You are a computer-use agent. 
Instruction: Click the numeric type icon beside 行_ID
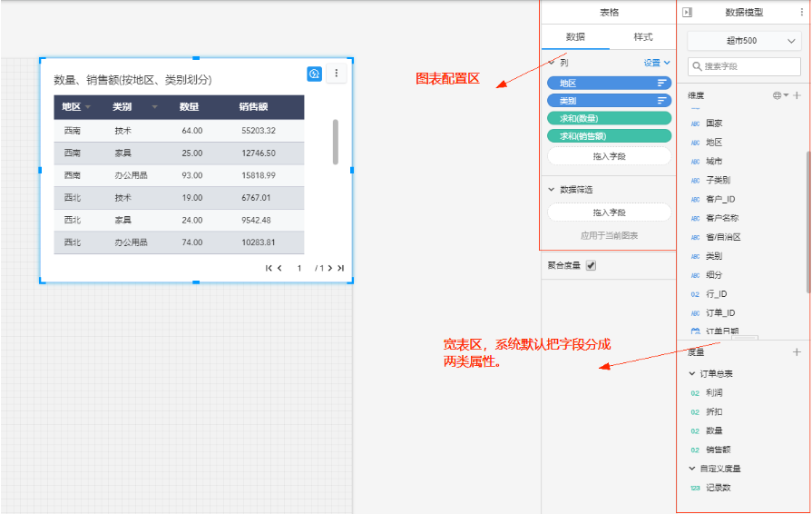click(x=696, y=294)
